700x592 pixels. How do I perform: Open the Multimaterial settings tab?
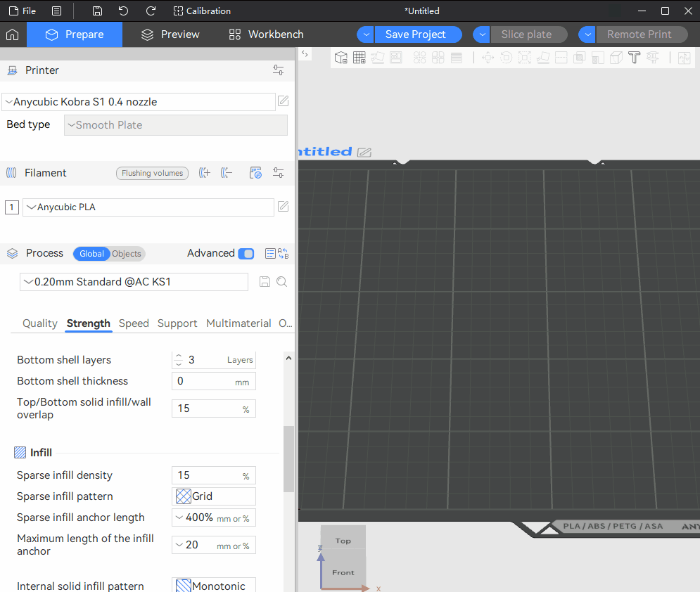click(x=238, y=323)
